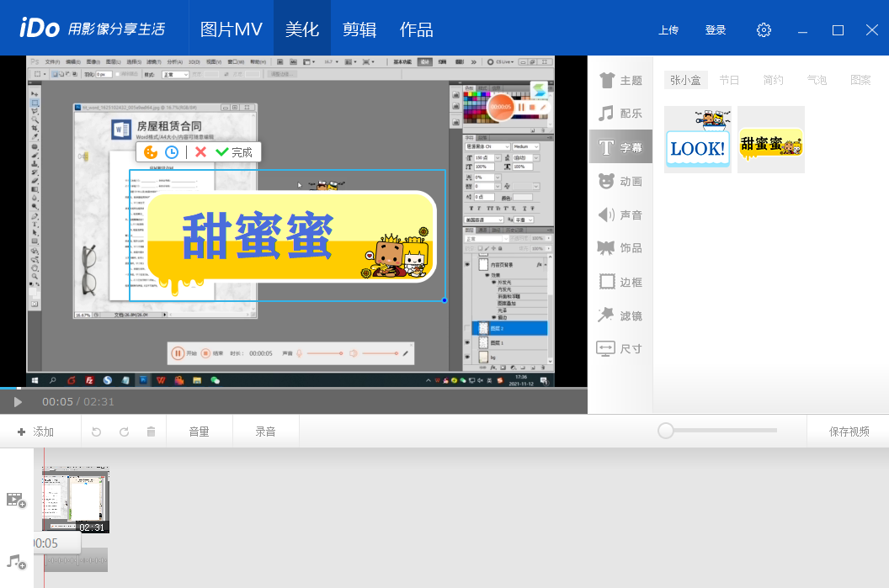The image size is (889, 588).
Task: Click the timeline zoom slider handle
Action: point(666,431)
